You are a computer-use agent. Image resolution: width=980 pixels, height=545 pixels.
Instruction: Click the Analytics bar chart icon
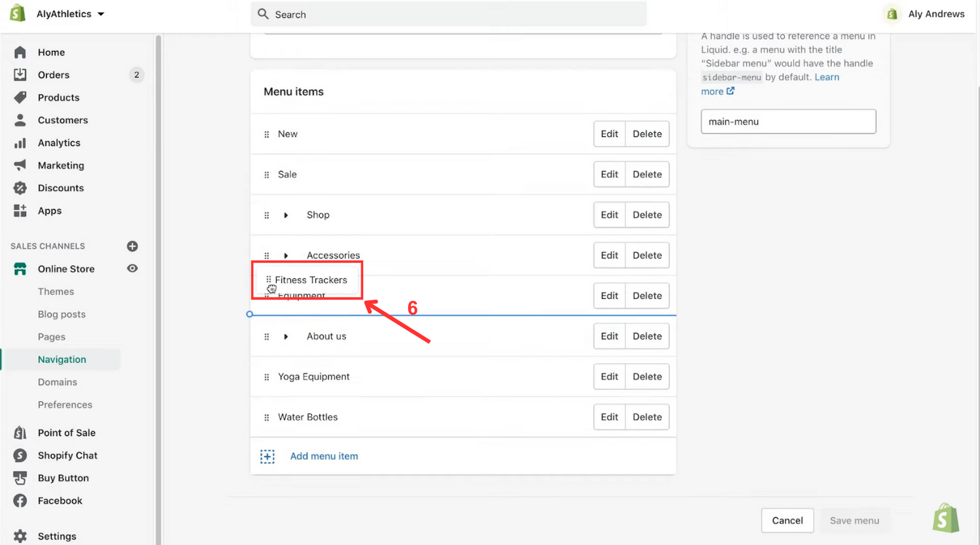[20, 143]
